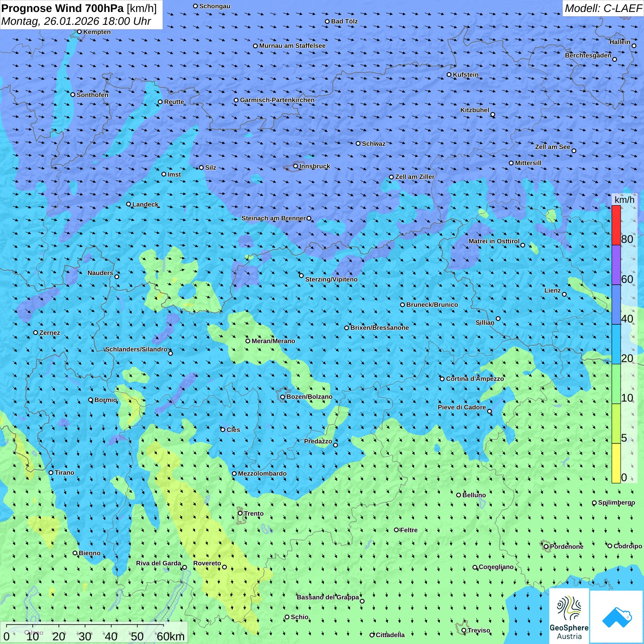Click the Hallein marker dot
The width and height of the screenshot is (644, 644).
[634, 46]
